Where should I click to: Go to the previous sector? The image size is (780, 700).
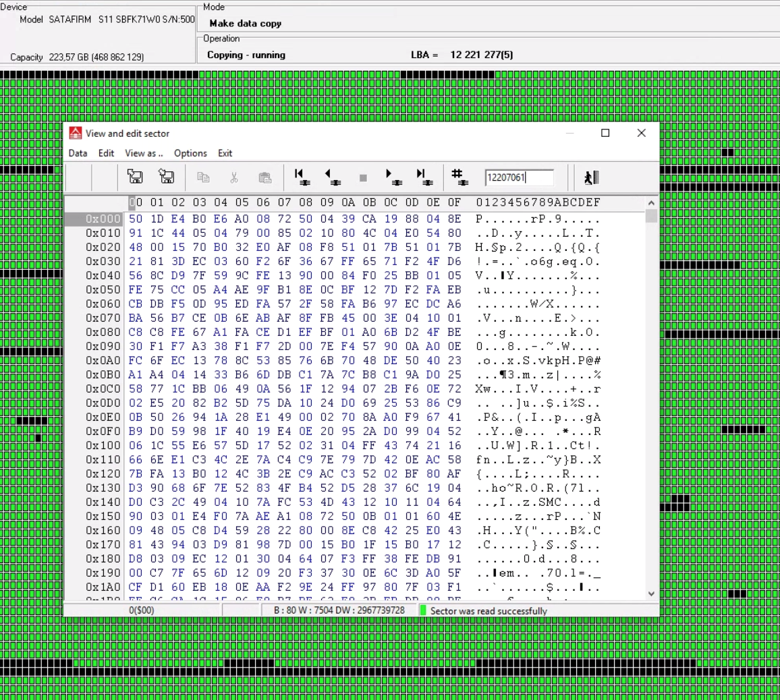(332, 177)
